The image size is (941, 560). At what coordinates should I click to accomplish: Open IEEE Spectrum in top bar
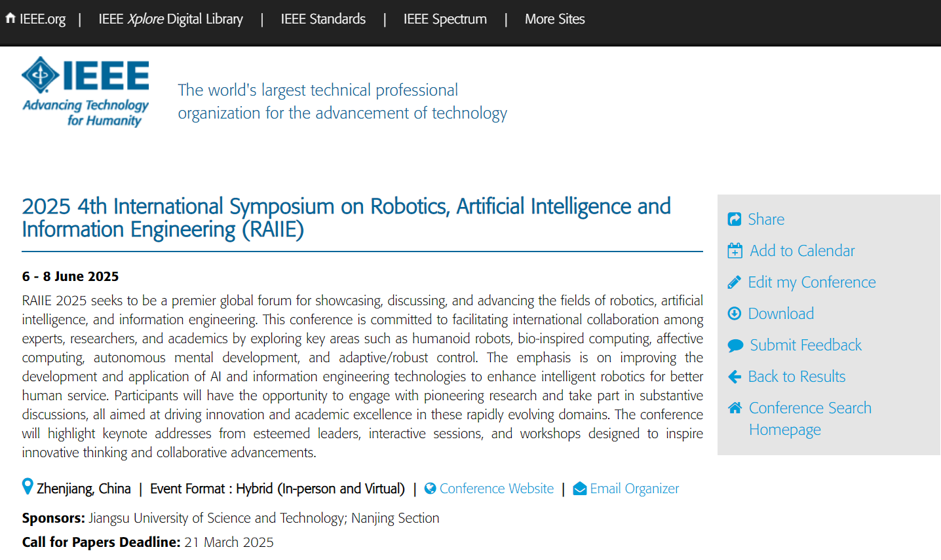click(445, 19)
